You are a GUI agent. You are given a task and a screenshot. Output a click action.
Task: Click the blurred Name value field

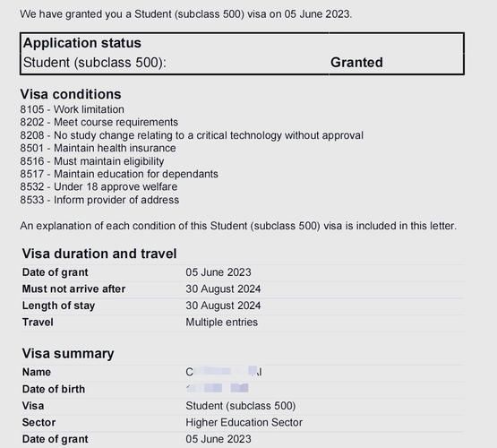[x=224, y=372]
